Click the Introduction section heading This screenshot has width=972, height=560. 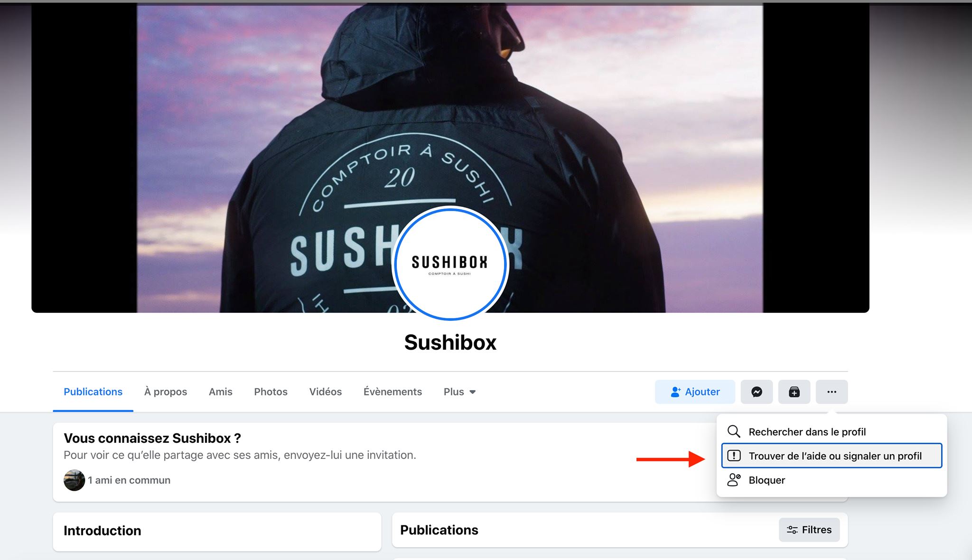pos(103,531)
